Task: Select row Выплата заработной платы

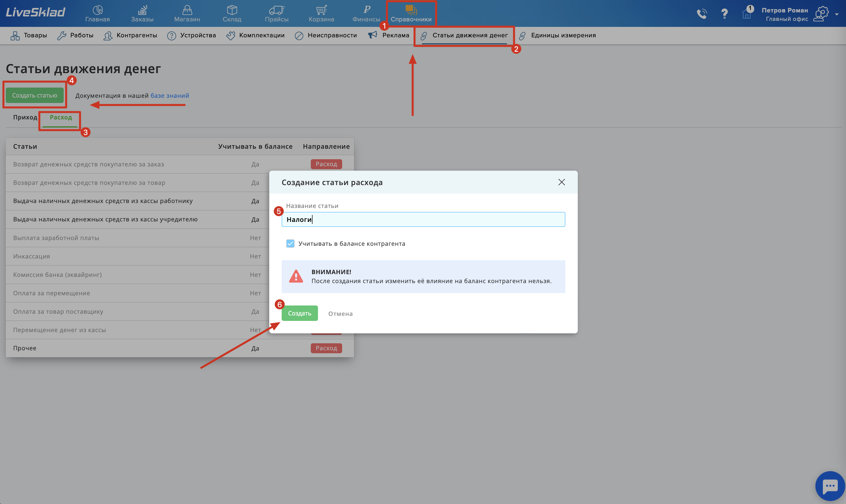Action: click(180, 238)
